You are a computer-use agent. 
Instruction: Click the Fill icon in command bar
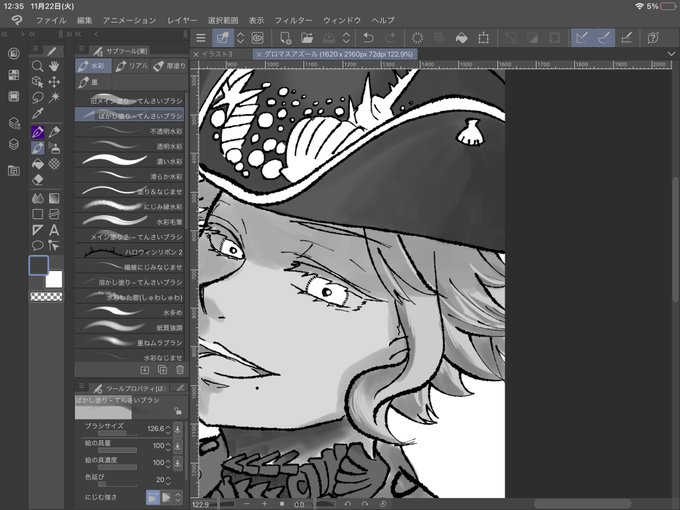462,38
